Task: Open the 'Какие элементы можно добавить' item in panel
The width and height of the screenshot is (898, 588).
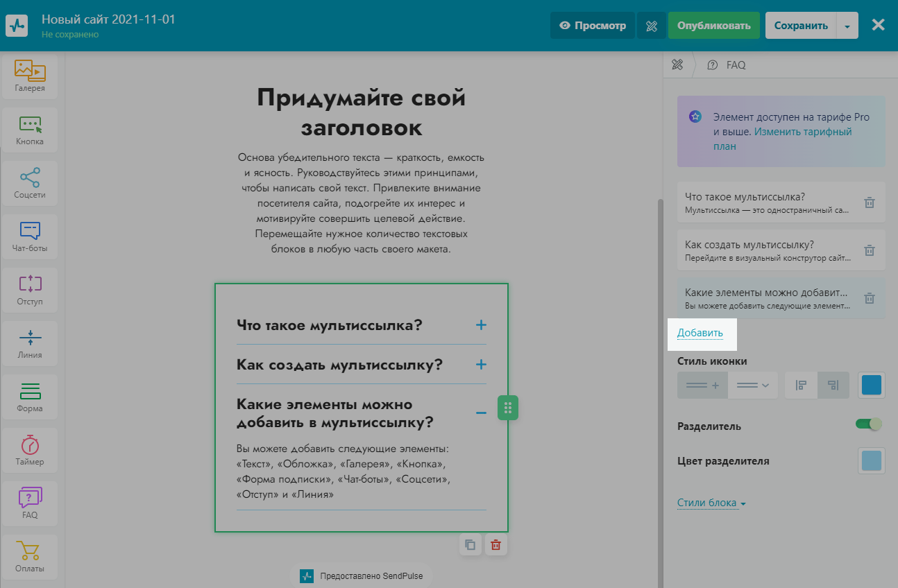Action: point(767,298)
